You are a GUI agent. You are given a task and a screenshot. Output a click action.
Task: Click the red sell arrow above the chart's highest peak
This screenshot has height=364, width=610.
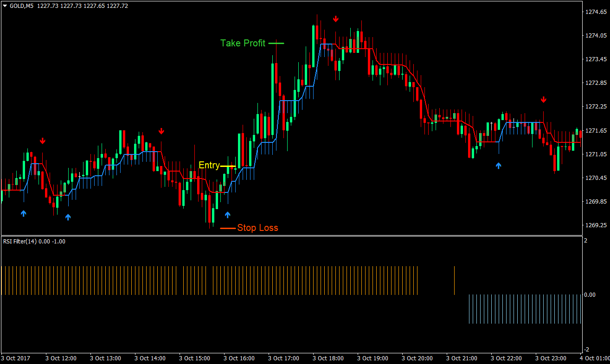click(336, 19)
